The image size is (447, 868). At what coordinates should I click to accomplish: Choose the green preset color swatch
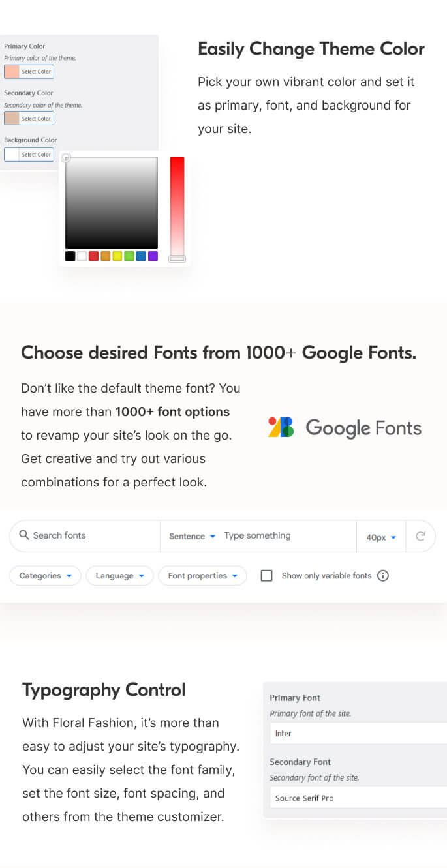click(129, 256)
